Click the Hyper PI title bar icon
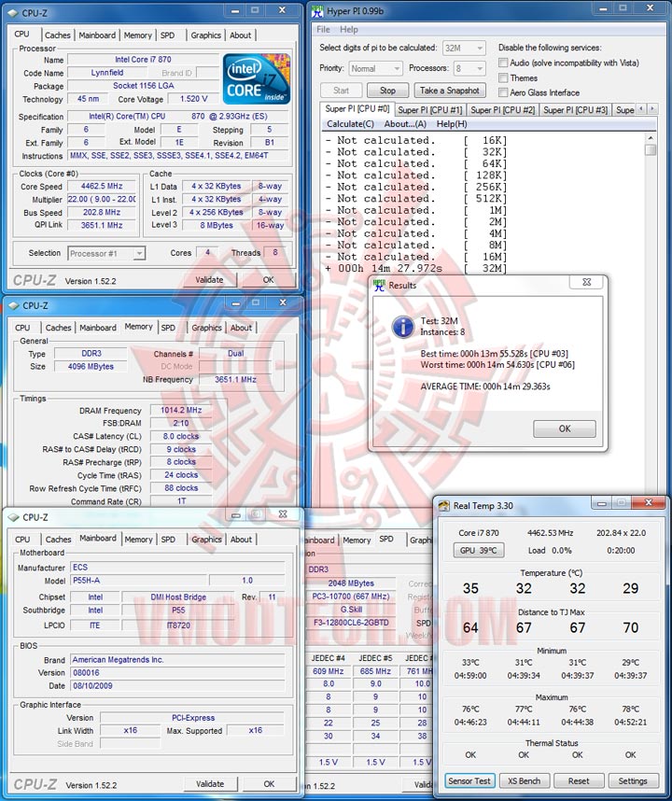Screen dimensions: 672x801 click(317, 10)
